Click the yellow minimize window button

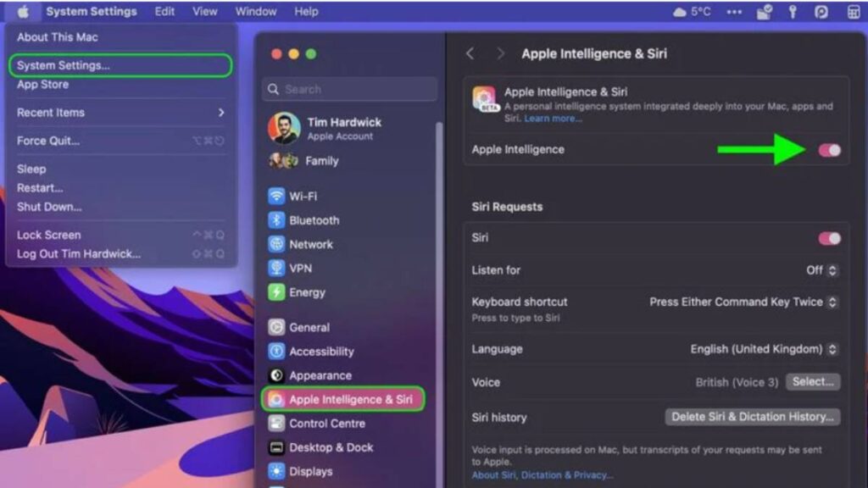pyautogui.click(x=293, y=53)
